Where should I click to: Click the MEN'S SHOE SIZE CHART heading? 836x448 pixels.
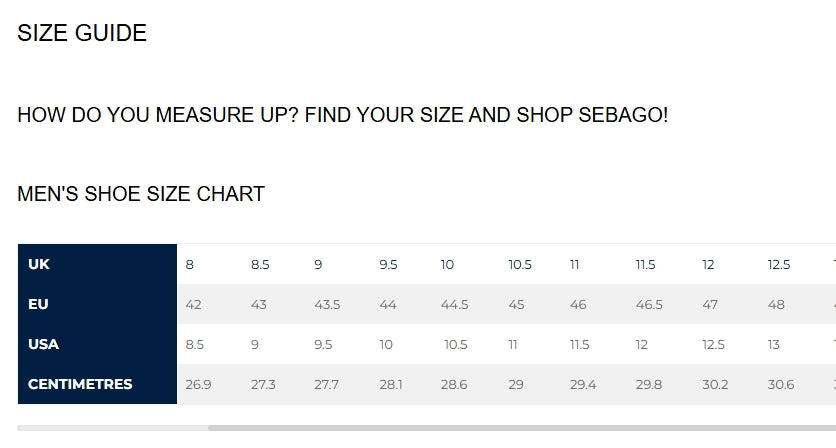coord(141,194)
